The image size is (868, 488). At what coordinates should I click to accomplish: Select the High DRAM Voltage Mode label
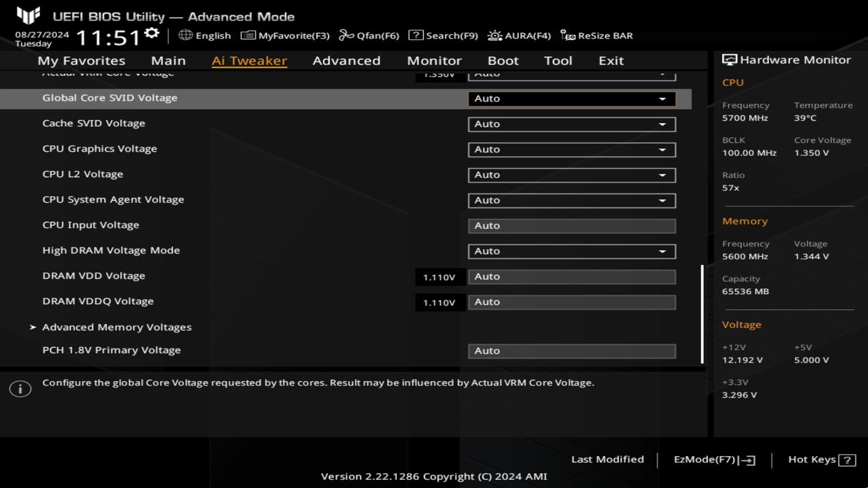point(111,250)
